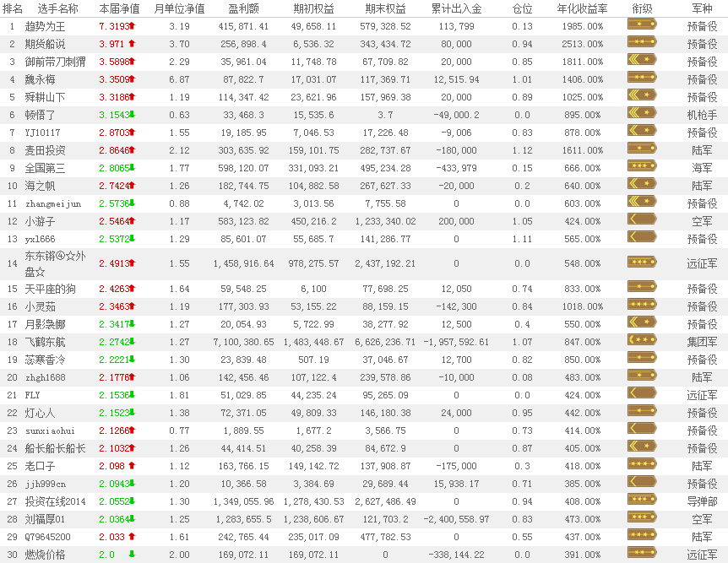The width and height of the screenshot is (728, 563).
Task: Click the rank badge for 期货船说
Action: [x=642, y=42]
